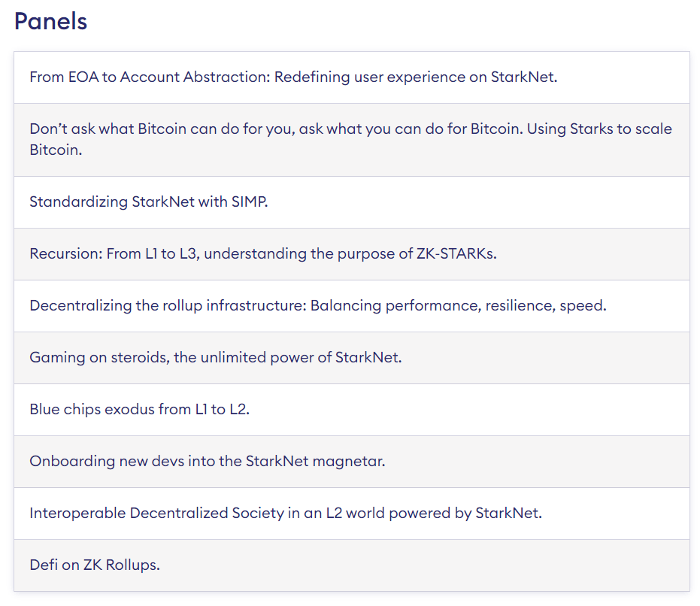Select Gaming on steroids panel row

tap(352, 358)
